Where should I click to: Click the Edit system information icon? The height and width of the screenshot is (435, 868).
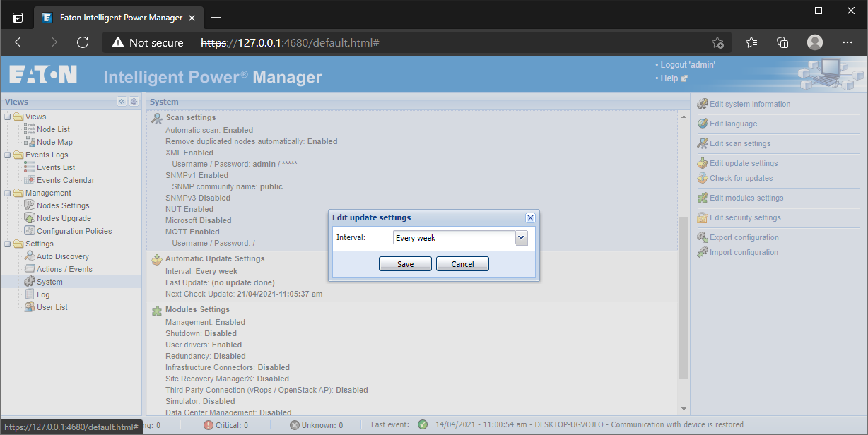coord(703,104)
